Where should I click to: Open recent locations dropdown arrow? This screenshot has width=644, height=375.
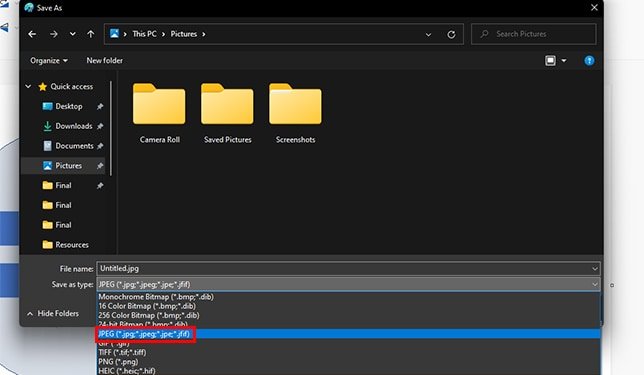pyautogui.click(x=72, y=34)
